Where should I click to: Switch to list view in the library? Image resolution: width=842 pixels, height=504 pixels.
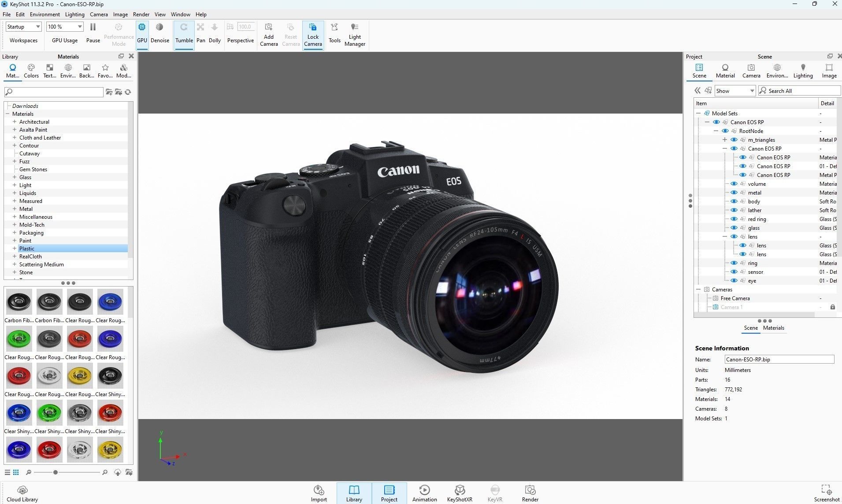(7, 472)
